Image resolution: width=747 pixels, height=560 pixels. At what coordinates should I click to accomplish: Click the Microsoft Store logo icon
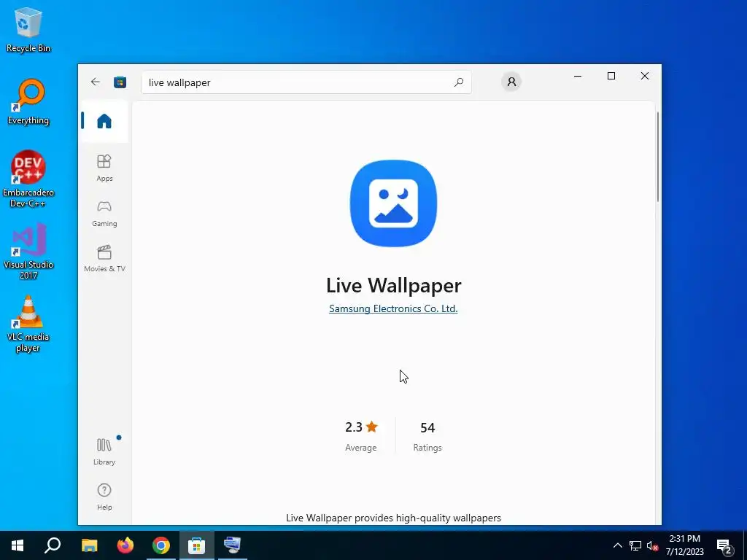coord(120,82)
